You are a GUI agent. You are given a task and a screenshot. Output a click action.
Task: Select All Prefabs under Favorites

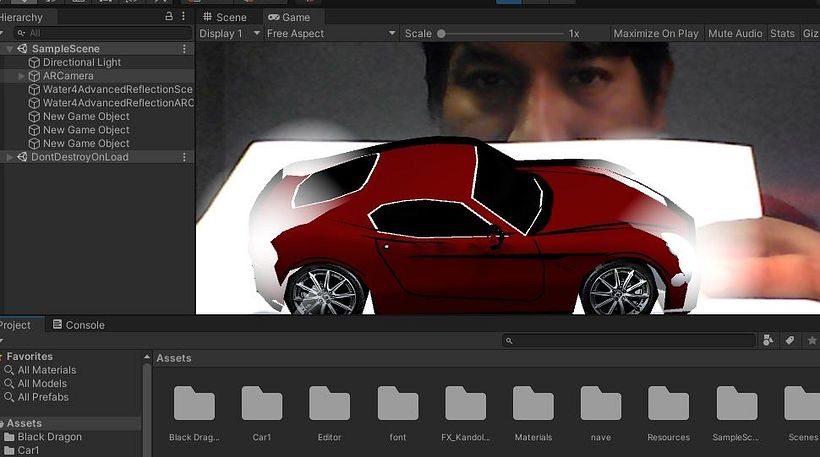42,397
